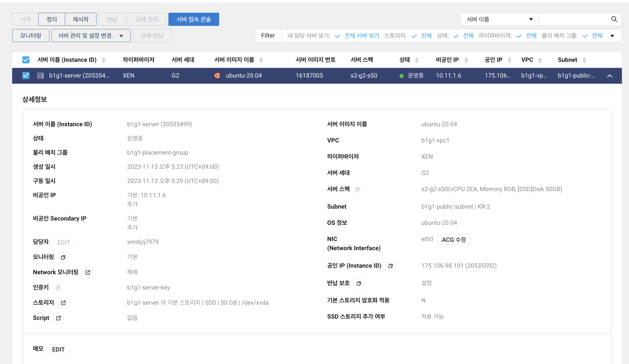Select 스토리지 전체 filter option
This screenshot has height=364, width=629.
coord(426,35)
